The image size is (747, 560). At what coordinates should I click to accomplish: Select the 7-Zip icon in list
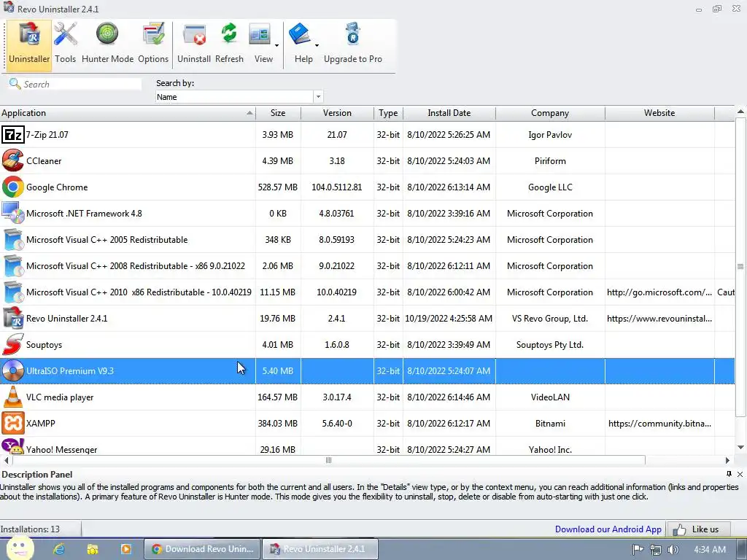tap(13, 135)
